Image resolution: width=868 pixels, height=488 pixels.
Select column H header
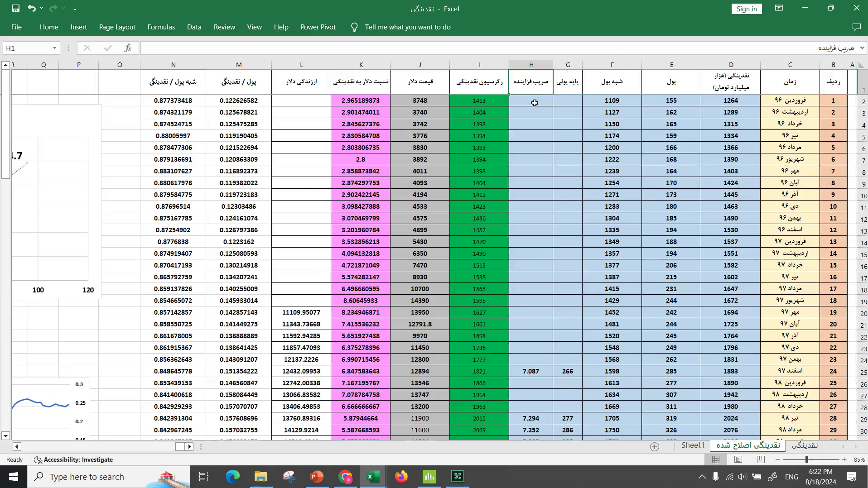531,65
